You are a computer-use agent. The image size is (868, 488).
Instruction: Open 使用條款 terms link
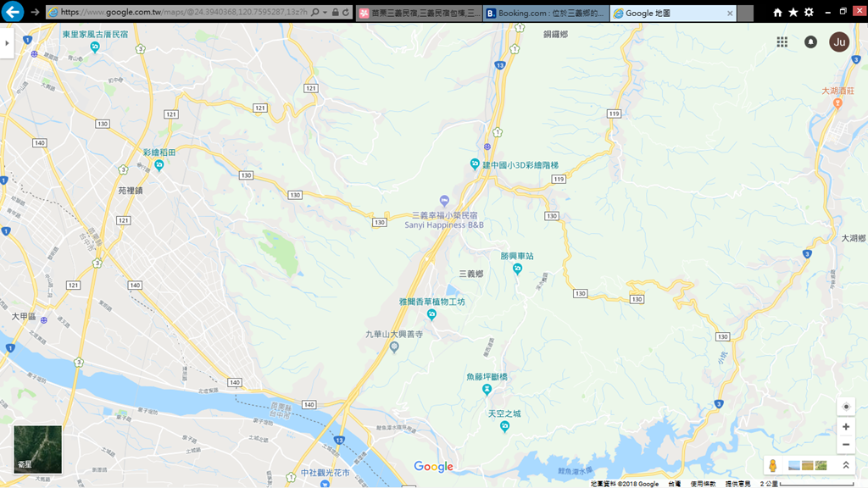(703, 484)
